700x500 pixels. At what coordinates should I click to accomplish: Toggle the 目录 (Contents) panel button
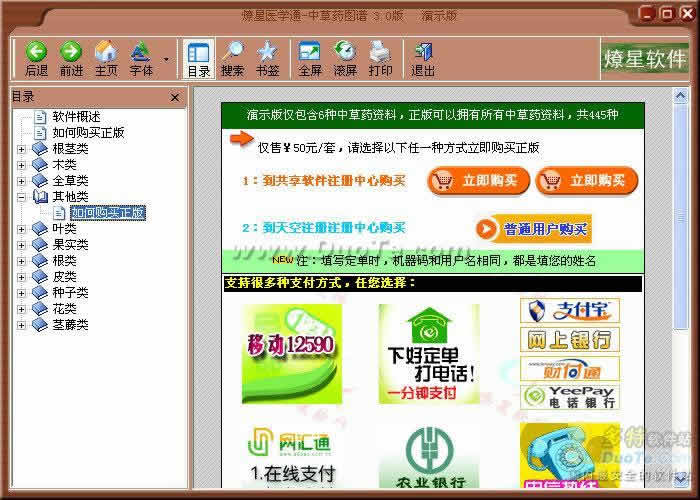click(x=198, y=58)
